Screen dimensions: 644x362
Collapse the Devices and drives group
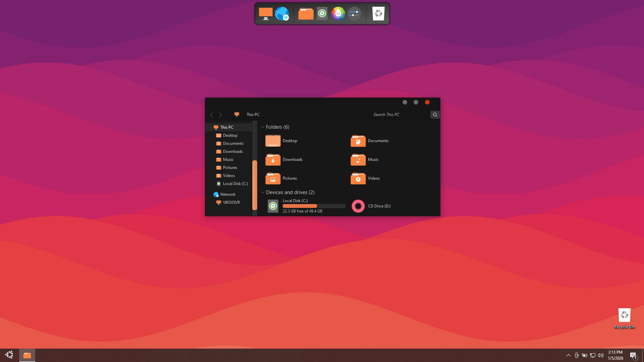pos(263,192)
